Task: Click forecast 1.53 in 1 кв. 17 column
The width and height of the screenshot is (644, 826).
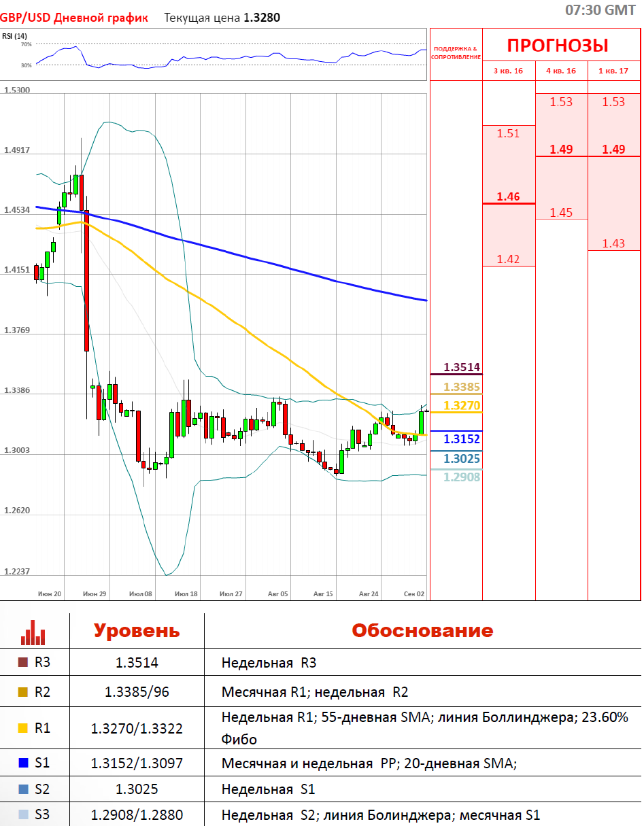Action: point(613,102)
